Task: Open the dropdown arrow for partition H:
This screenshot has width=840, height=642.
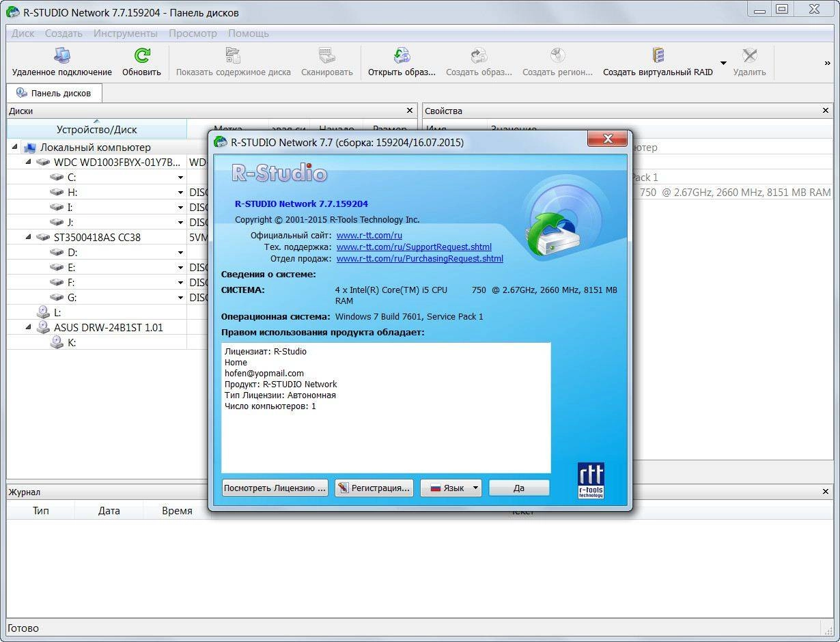Action: pos(180,193)
